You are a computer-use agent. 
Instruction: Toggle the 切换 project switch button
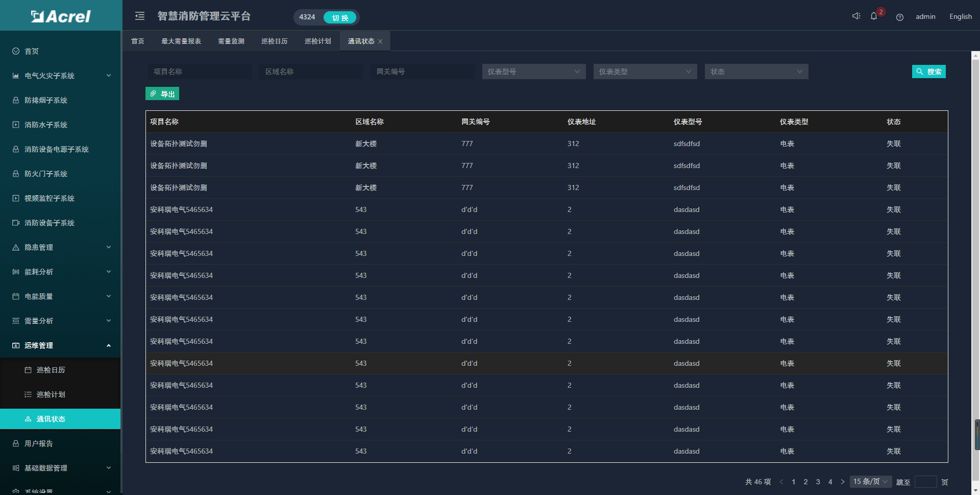340,17
